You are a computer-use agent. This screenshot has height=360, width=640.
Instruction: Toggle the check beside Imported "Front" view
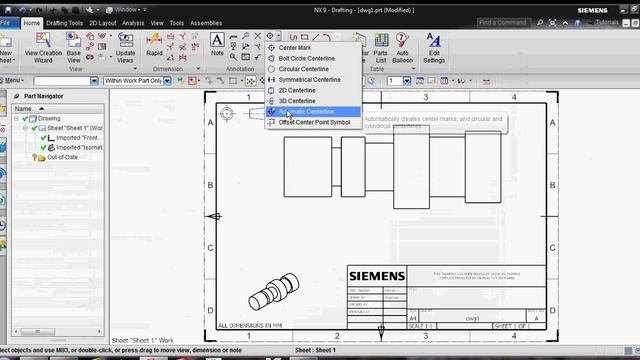pyautogui.click(x=43, y=138)
